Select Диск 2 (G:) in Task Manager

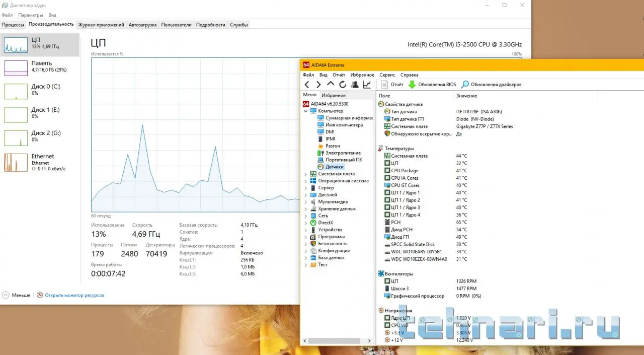[x=40, y=137]
